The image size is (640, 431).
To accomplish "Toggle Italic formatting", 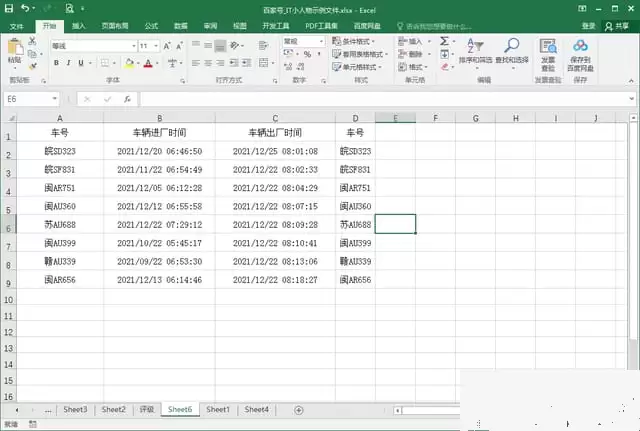I will (x=69, y=63).
